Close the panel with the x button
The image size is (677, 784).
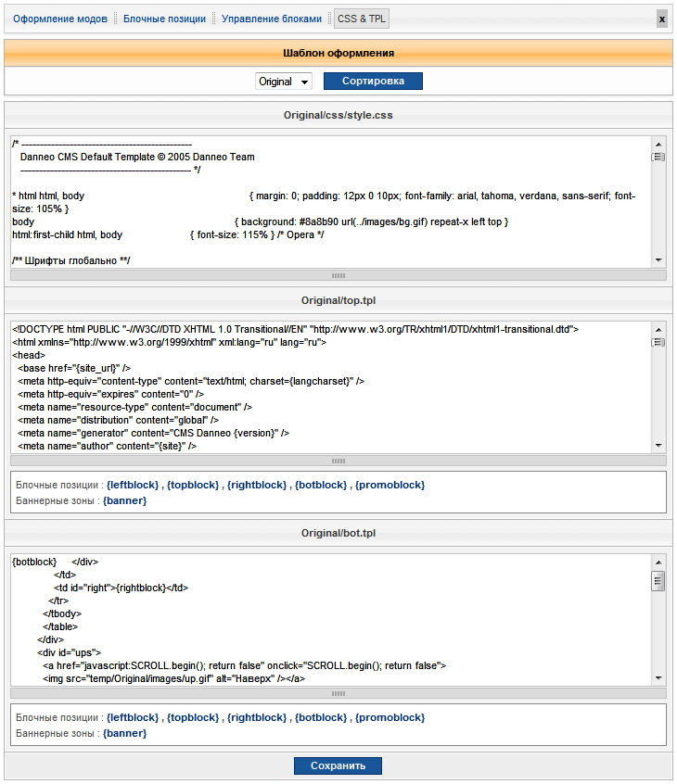(661, 19)
